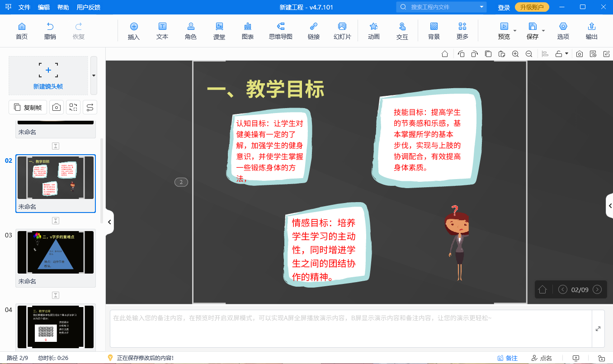
Task: Click camera screenshot icon in canvas toolbar
Action: (580, 54)
